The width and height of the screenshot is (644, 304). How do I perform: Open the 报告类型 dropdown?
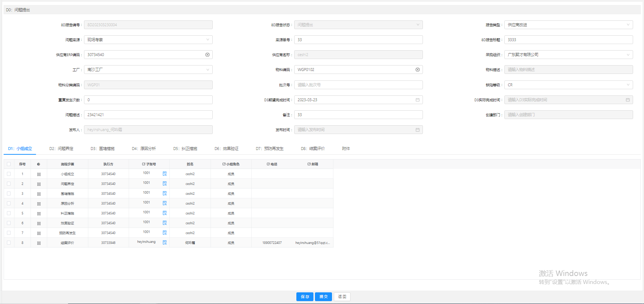click(568, 25)
